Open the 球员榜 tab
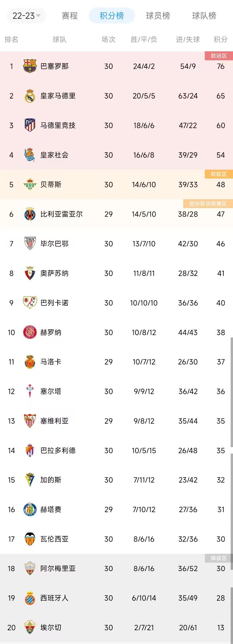 click(158, 16)
